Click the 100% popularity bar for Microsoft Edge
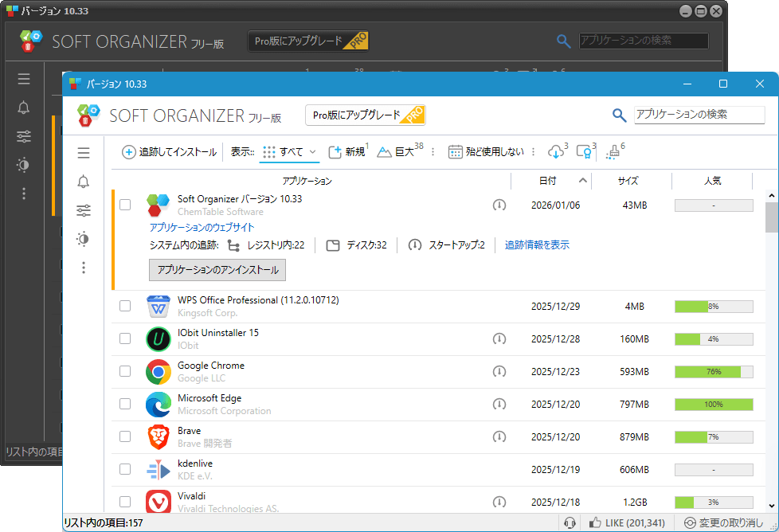The width and height of the screenshot is (779, 532). point(713,404)
